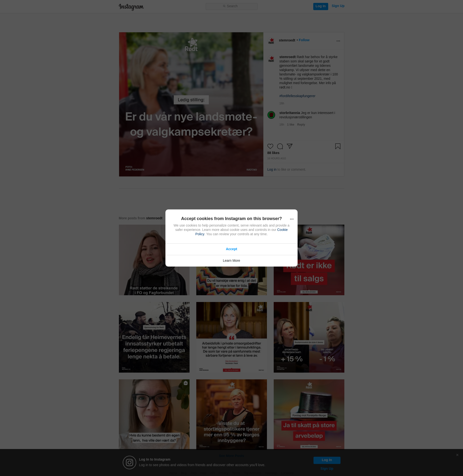Viewport: 463px width, 476px height.
Task: Click the comment bubble icon
Action: tap(280, 146)
